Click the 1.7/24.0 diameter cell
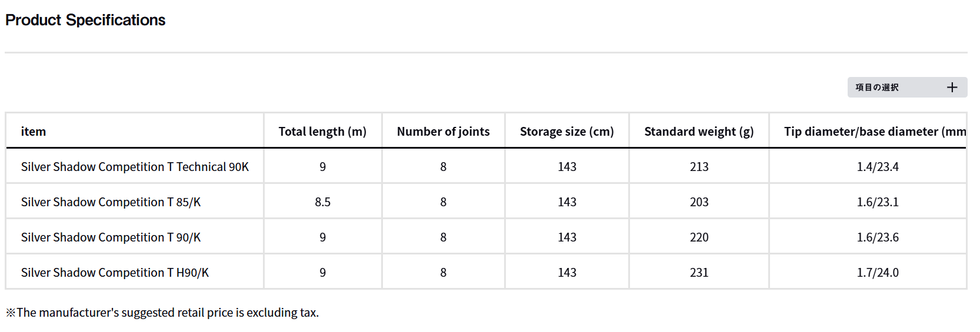Image resolution: width=980 pixels, height=332 pixels. pyautogui.click(x=877, y=273)
